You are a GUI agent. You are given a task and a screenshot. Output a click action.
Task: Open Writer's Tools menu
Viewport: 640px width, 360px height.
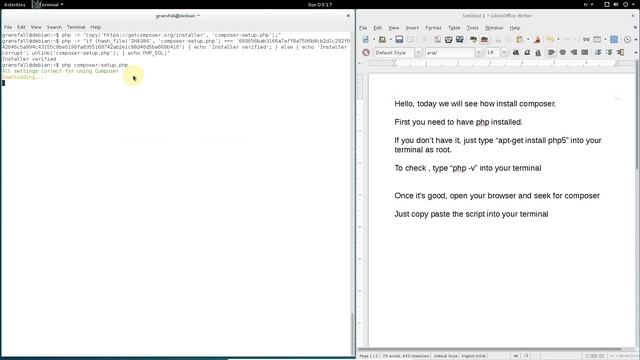473,28
